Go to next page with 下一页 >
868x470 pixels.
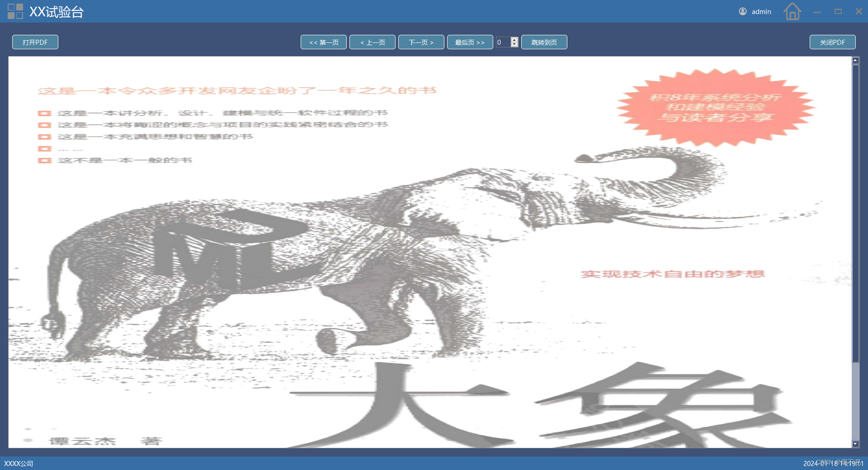[x=421, y=42]
